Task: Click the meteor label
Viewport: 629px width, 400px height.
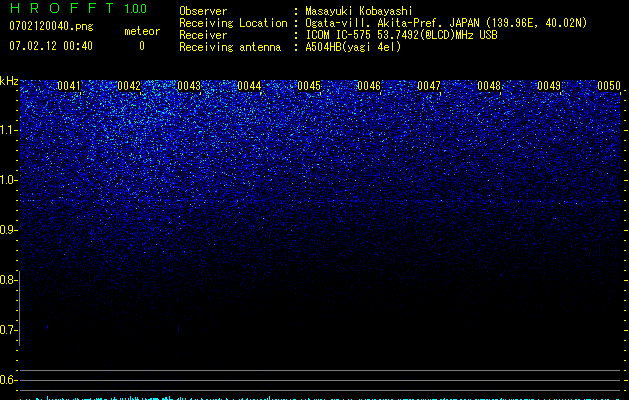Action: click(142, 31)
